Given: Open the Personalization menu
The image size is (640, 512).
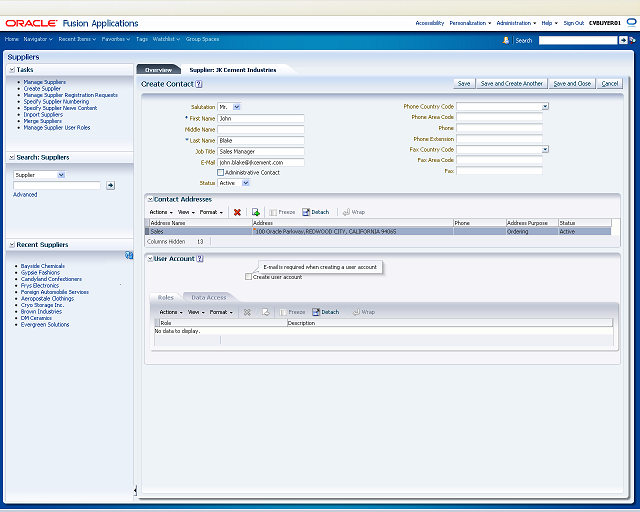Looking at the screenshot, I should point(470,23).
